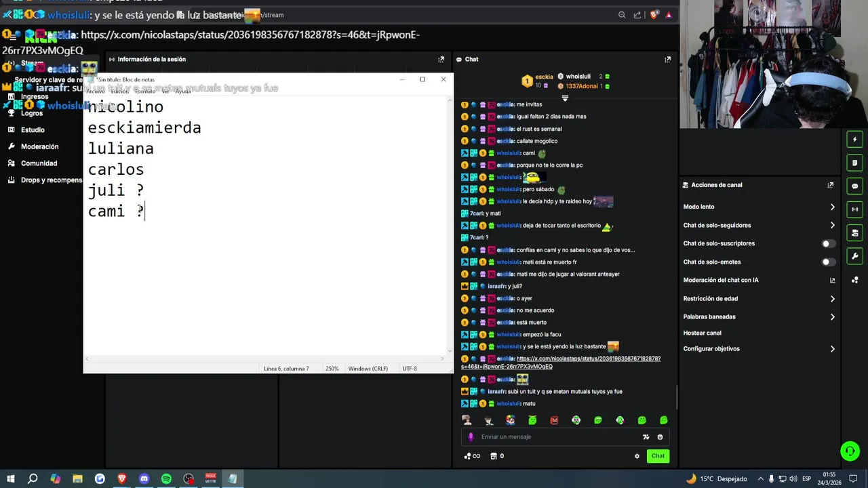Click username iaraafr in 'subi un tuit' message
Image resolution: width=868 pixels, height=488 pixels.
pos(496,392)
